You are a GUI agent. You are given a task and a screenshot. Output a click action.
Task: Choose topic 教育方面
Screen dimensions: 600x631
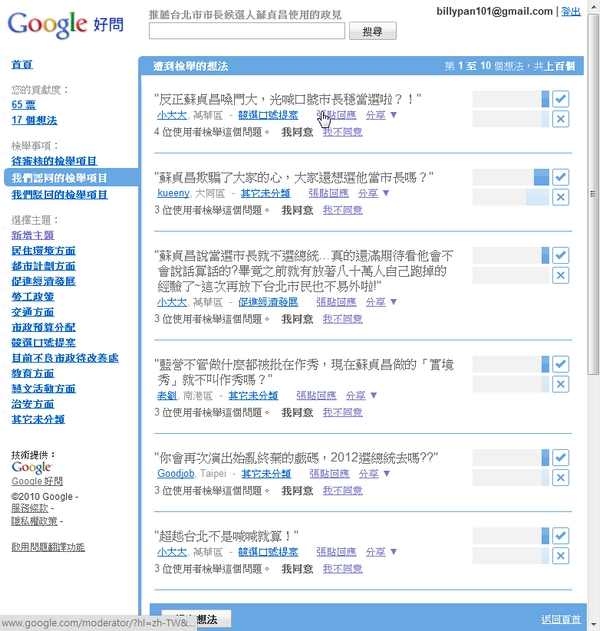33,373
